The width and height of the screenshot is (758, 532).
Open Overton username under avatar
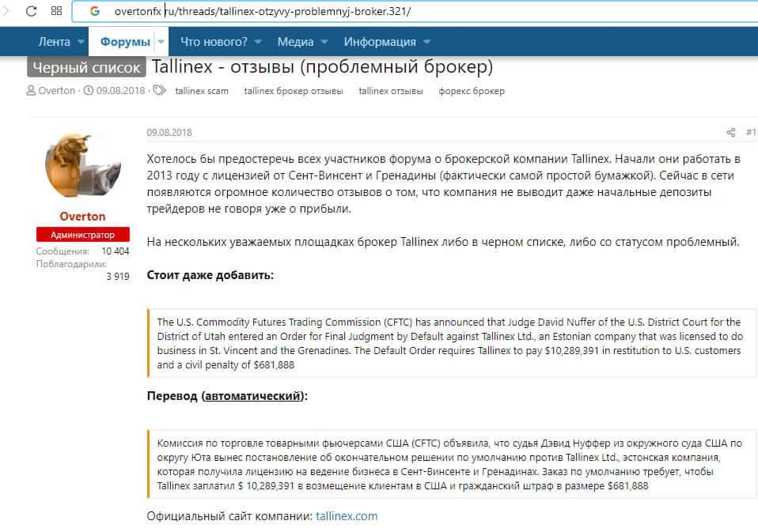point(82,217)
